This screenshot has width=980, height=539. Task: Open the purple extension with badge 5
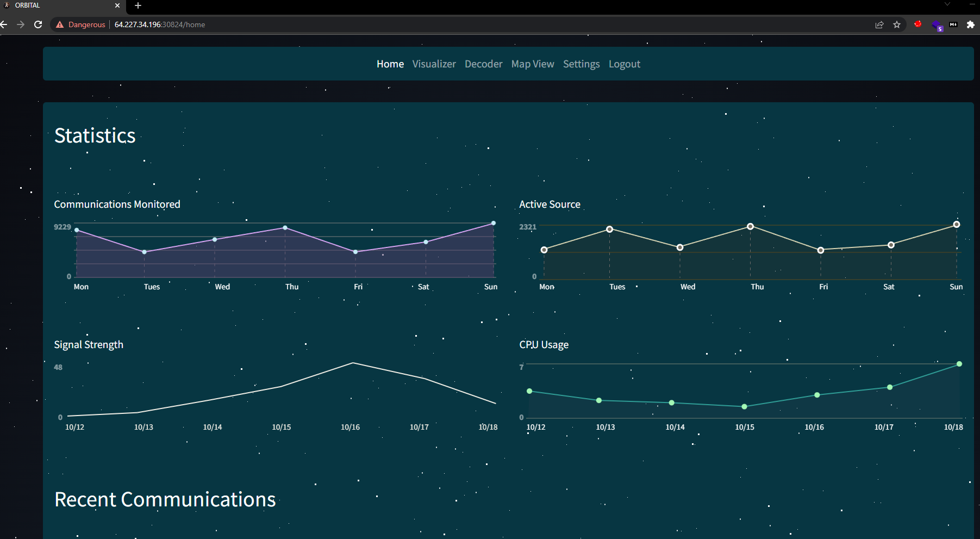(x=937, y=24)
